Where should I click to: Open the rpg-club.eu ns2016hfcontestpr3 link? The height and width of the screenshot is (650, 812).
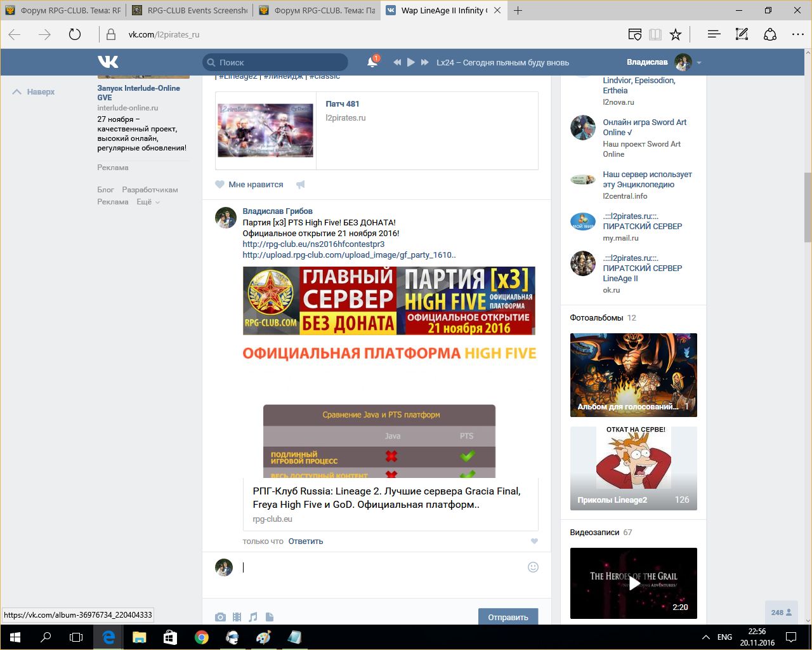313,244
